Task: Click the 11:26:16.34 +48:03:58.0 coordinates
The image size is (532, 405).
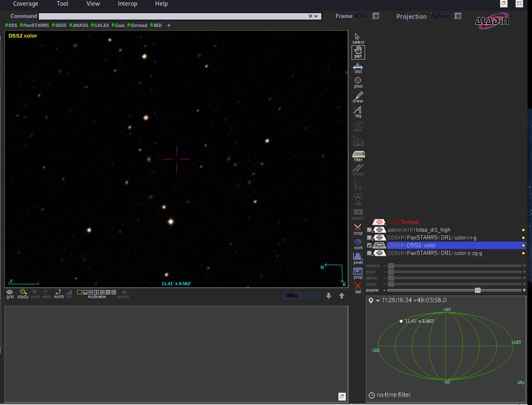Action: click(414, 300)
